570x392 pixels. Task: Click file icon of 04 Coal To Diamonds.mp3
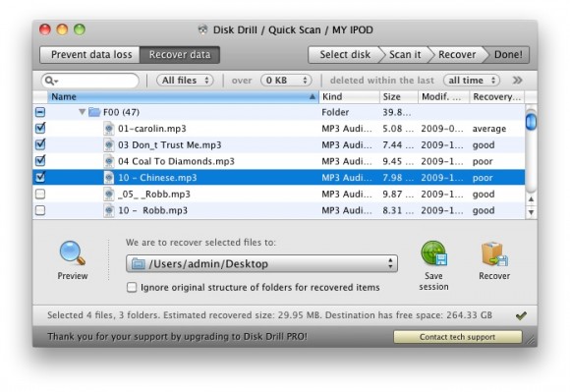click(x=109, y=161)
